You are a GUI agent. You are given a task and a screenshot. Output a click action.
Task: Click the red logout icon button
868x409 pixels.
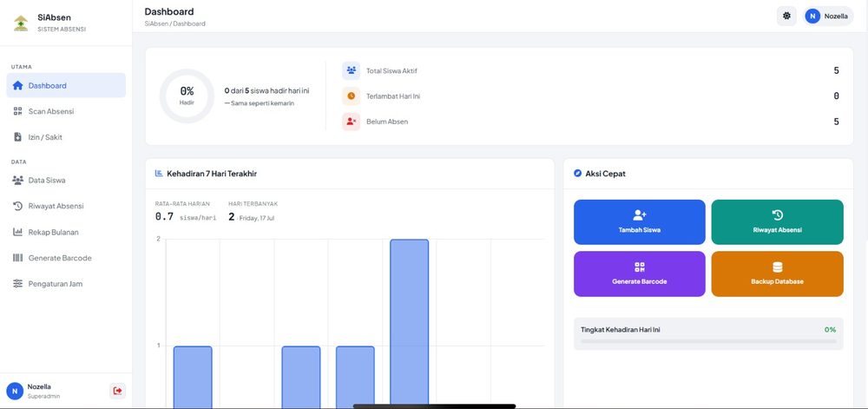[117, 391]
